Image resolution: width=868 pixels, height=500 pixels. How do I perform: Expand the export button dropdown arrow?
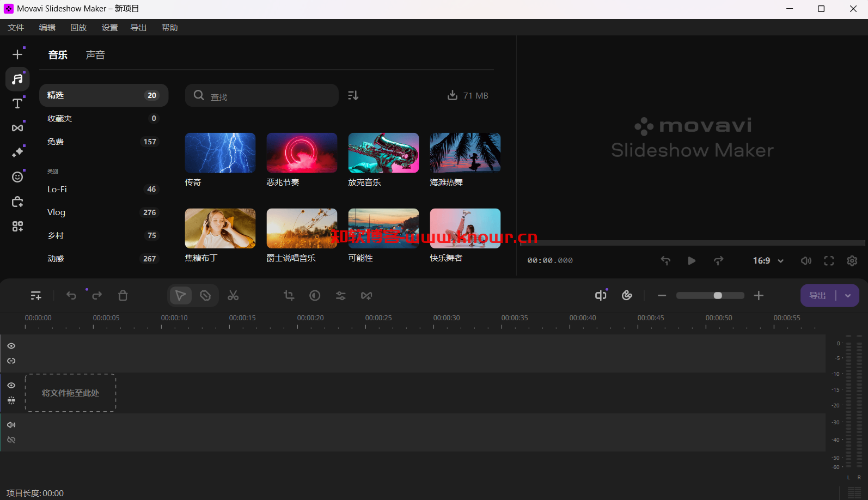848,295
